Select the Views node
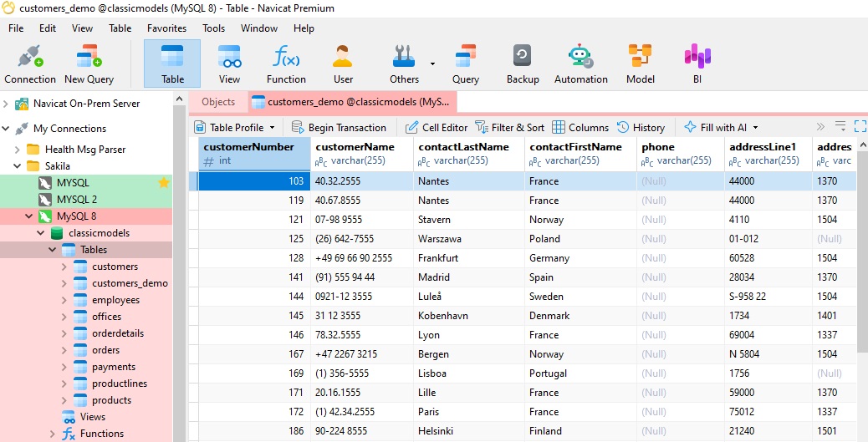868x442 pixels. pos(93,417)
